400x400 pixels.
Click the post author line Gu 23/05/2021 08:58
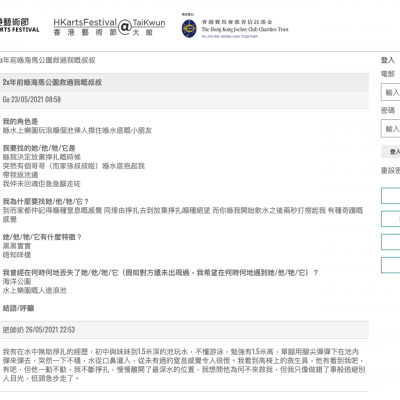click(32, 99)
